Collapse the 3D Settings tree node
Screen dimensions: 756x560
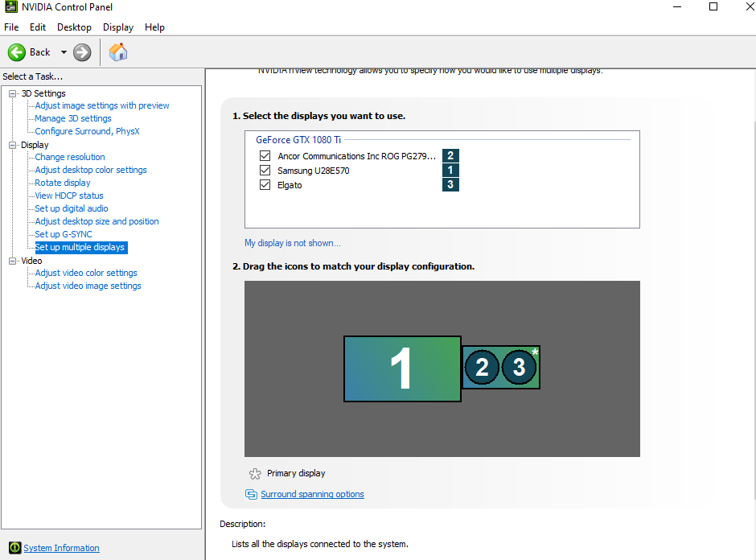tap(13, 93)
